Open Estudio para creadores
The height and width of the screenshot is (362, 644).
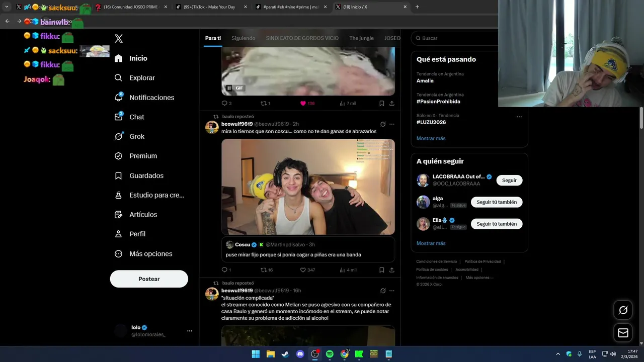click(149, 195)
